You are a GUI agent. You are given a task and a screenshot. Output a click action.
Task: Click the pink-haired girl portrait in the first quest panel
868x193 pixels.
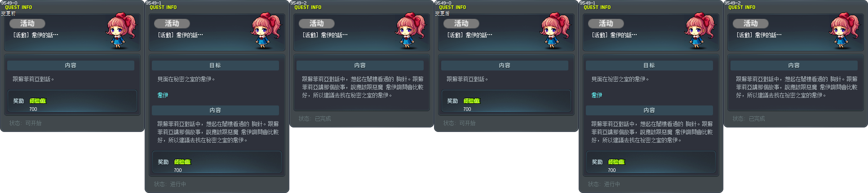click(x=120, y=31)
